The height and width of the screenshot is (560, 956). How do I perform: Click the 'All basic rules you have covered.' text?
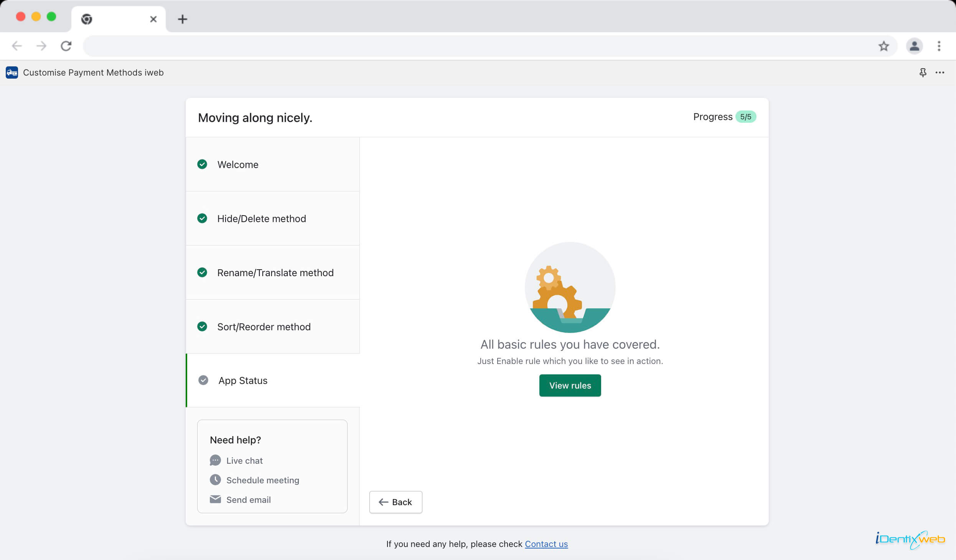click(570, 344)
